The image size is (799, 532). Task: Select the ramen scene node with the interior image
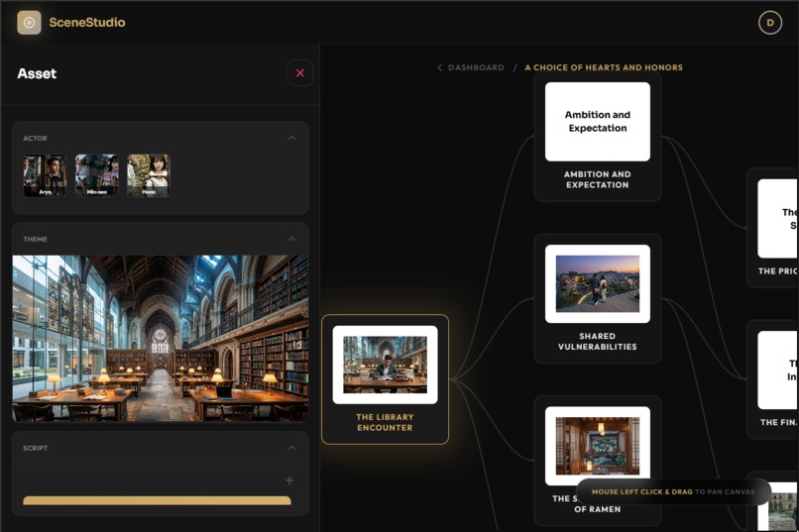[x=598, y=461]
